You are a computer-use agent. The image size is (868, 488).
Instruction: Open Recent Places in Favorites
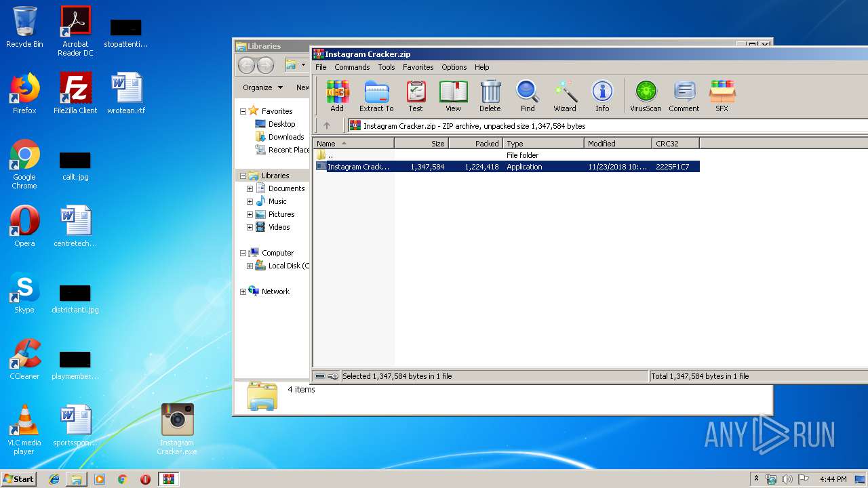coord(282,150)
